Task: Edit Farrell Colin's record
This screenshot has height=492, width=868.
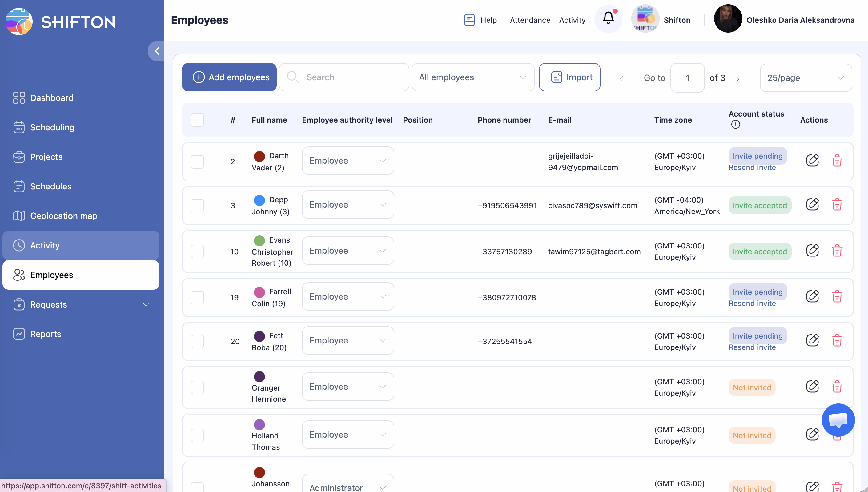Action: click(812, 296)
